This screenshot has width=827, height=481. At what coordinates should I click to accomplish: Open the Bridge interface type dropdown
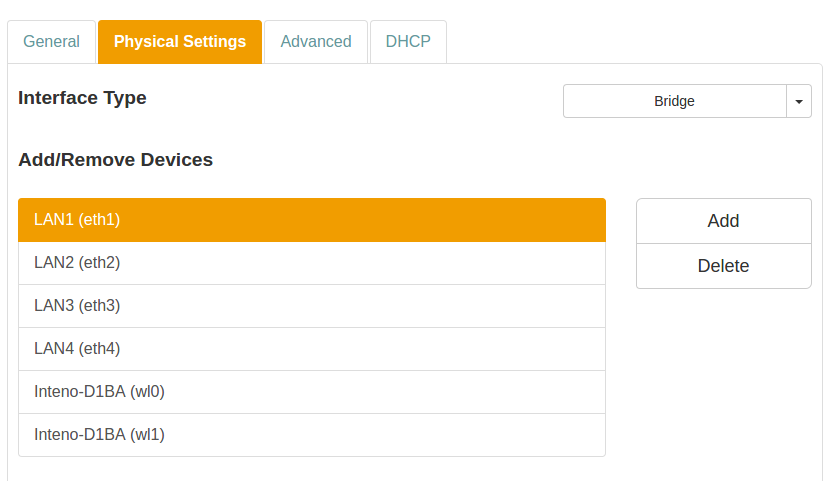[x=675, y=101]
